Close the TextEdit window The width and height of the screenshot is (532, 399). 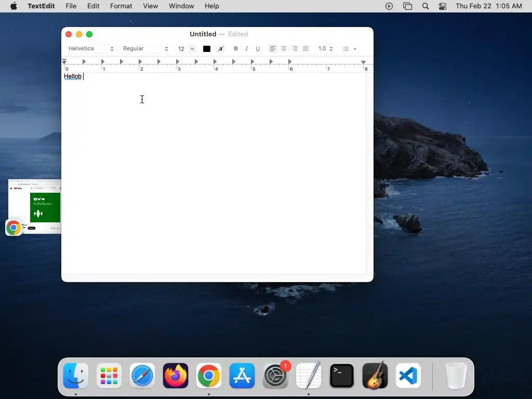(69, 34)
